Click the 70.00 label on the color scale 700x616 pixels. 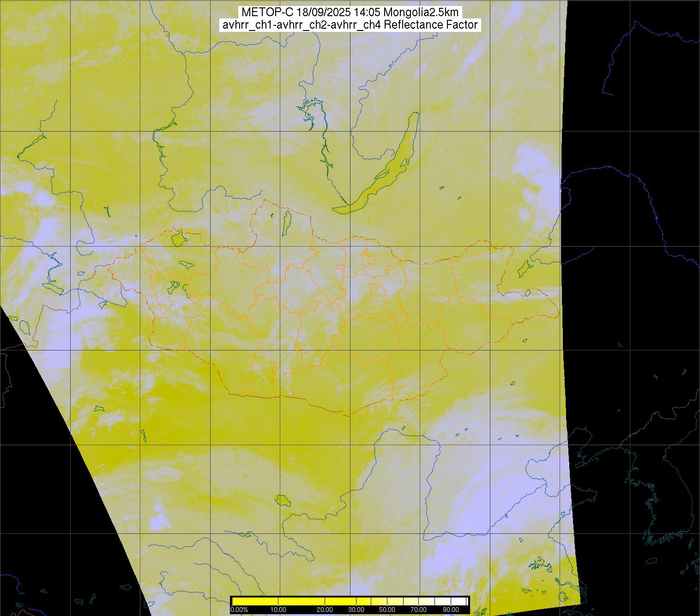tap(419, 610)
